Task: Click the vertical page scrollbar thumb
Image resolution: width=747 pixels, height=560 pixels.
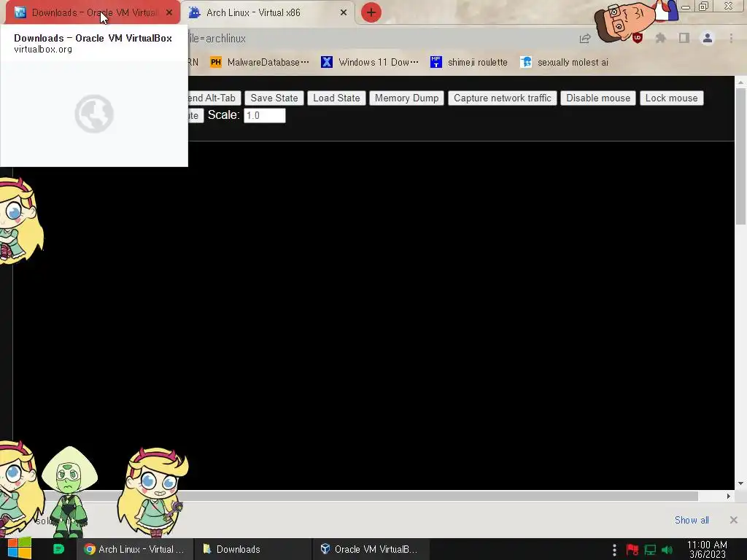Action: click(740, 155)
